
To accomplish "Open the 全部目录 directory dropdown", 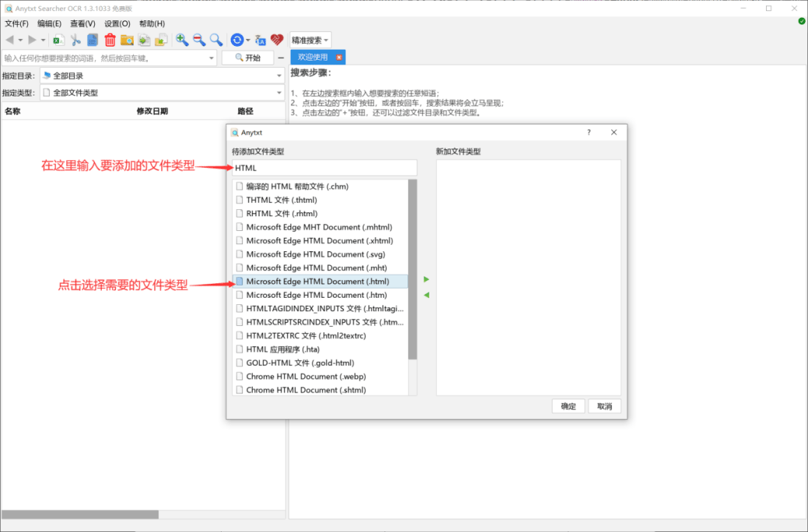I will (163, 75).
